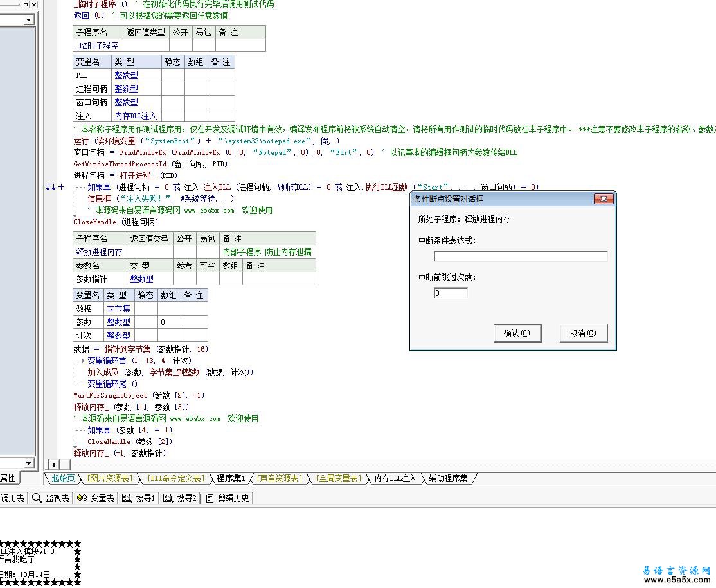Click the CloseHandle (进程句柄) code line

116,222
